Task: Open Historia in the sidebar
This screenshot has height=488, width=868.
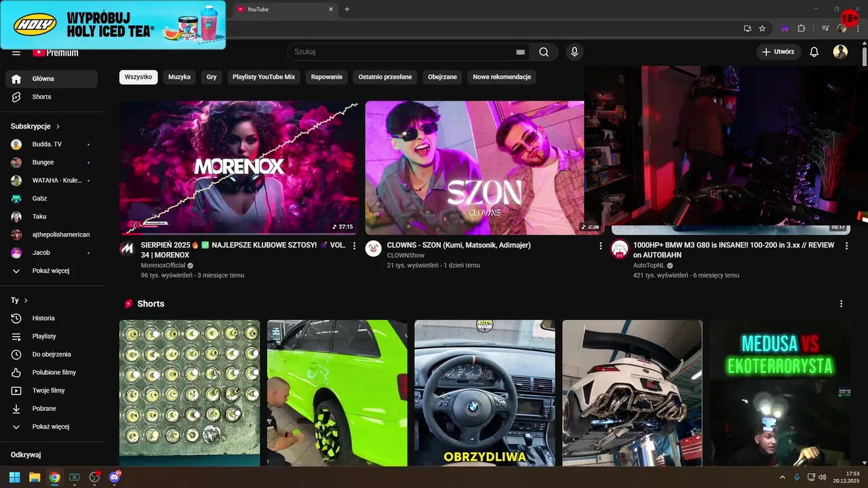Action: click(52, 318)
